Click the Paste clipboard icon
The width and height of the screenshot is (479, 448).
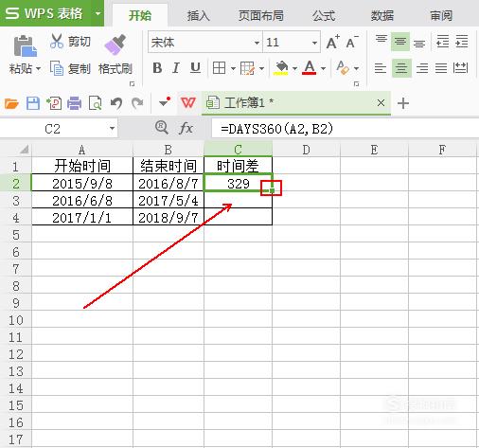click(x=25, y=46)
